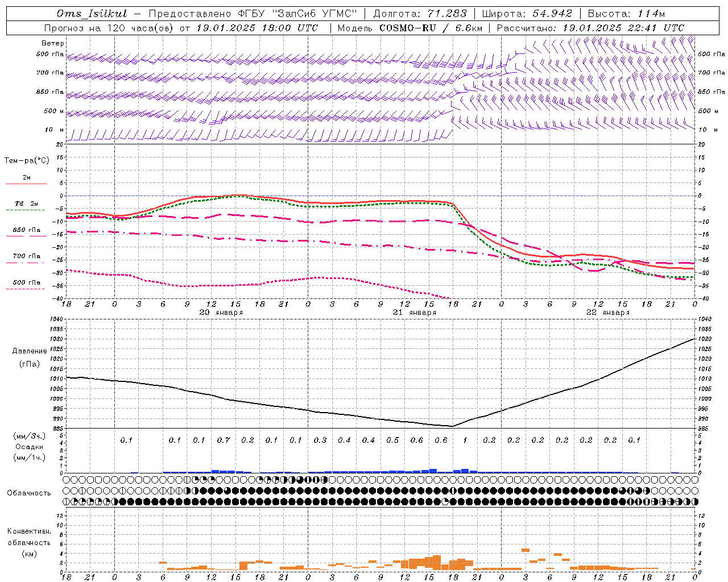
Task: Select the Высота: 114м elevation text
Action: (626, 14)
